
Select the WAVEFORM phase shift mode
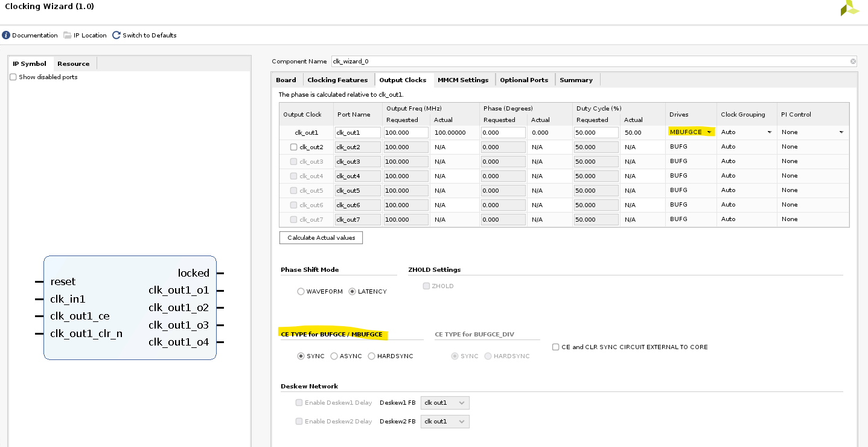(x=301, y=291)
